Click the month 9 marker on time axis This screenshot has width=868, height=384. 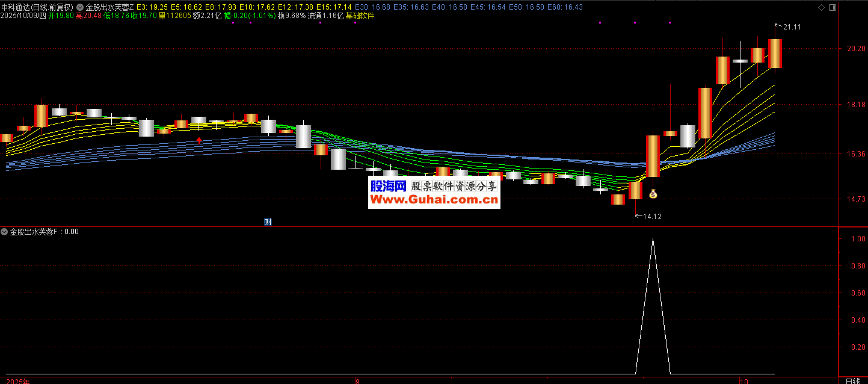(x=357, y=380)
